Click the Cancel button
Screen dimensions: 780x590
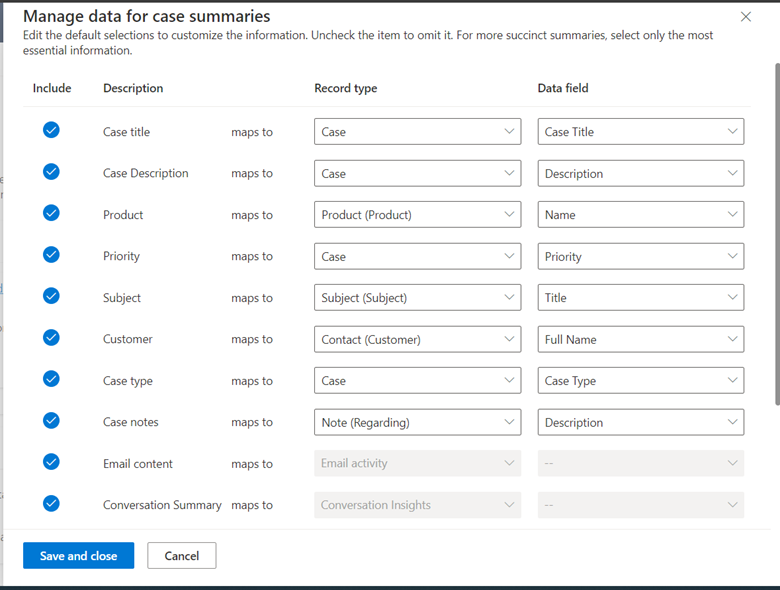181,556
